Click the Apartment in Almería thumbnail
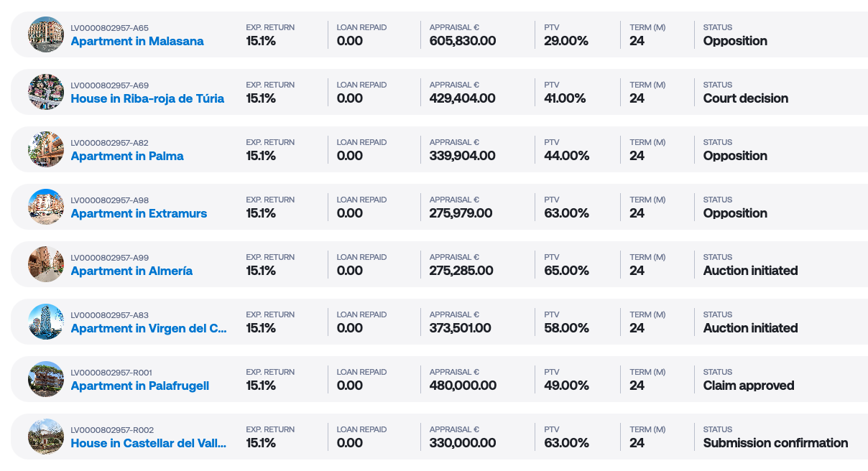Image resolution: width=868 pixels, height=471 pixels. (46, 264)
